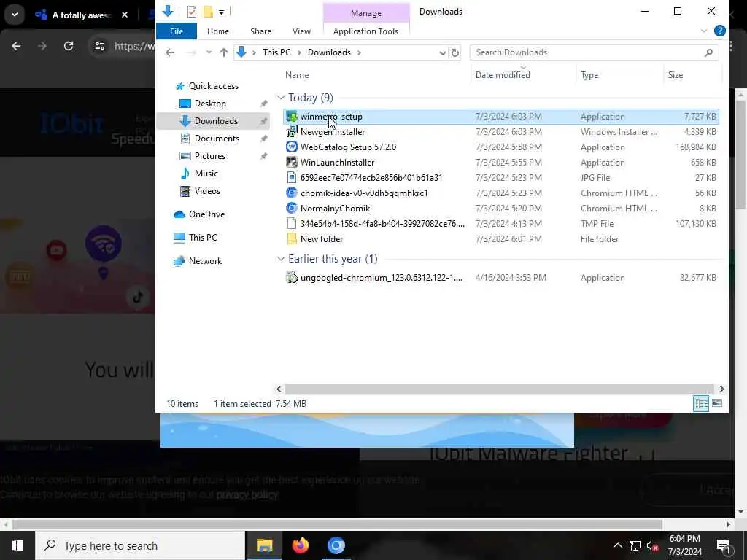Reload the page in the browser window
This screenshot has height=560, width=747.
[69, 46]
